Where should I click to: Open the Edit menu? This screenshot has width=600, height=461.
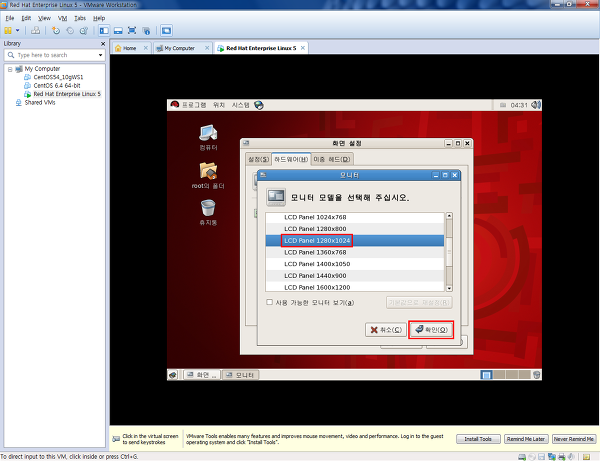coord(26,18)
